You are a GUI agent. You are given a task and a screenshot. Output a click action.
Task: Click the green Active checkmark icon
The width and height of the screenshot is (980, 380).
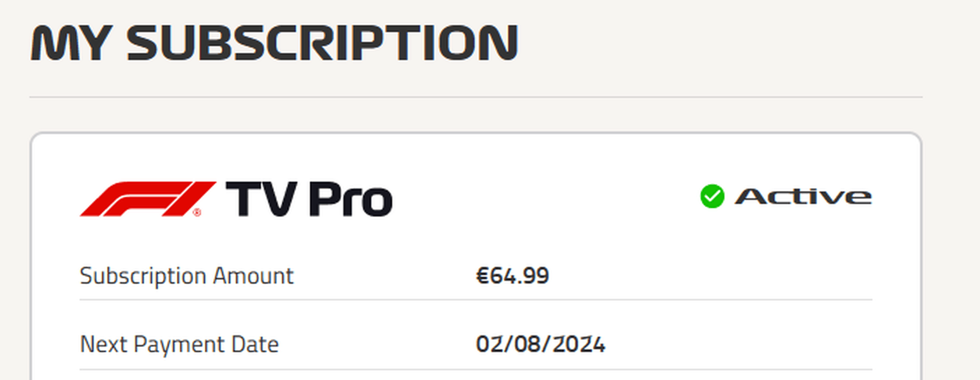tap(712, 196)
